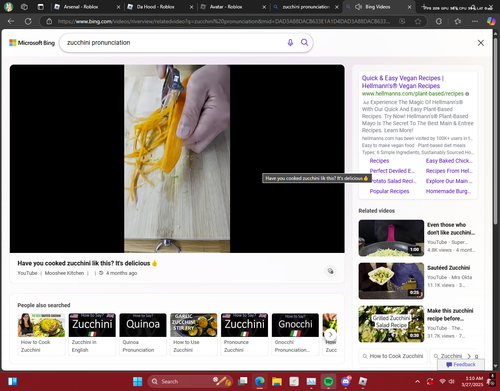Open the Mooshee Kitchen channel link

click(64, 273)
